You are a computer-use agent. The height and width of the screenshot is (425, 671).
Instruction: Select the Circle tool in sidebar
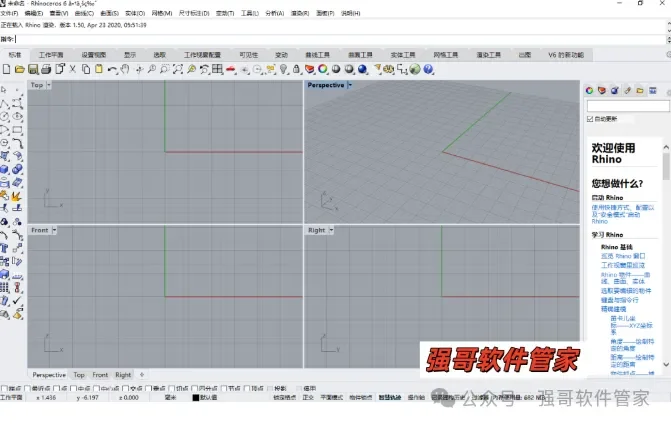(x=4, y=116)
